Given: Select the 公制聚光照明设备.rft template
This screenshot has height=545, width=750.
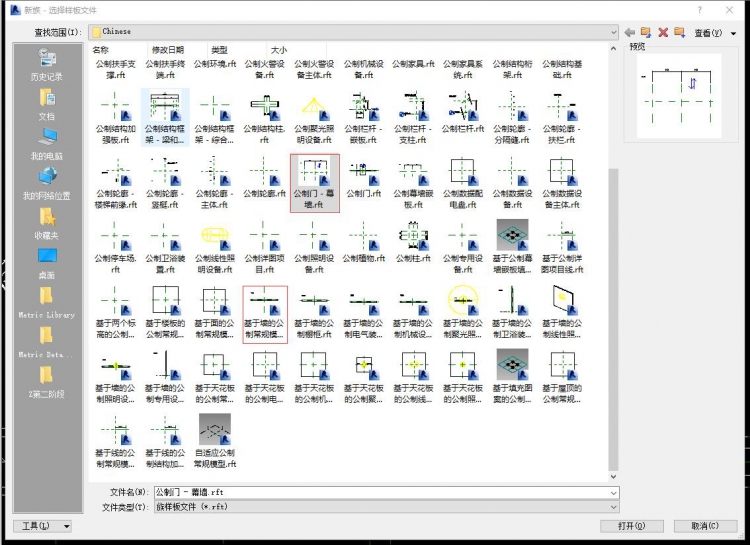Looking at the screenshot, I should (x=314, y=118).
